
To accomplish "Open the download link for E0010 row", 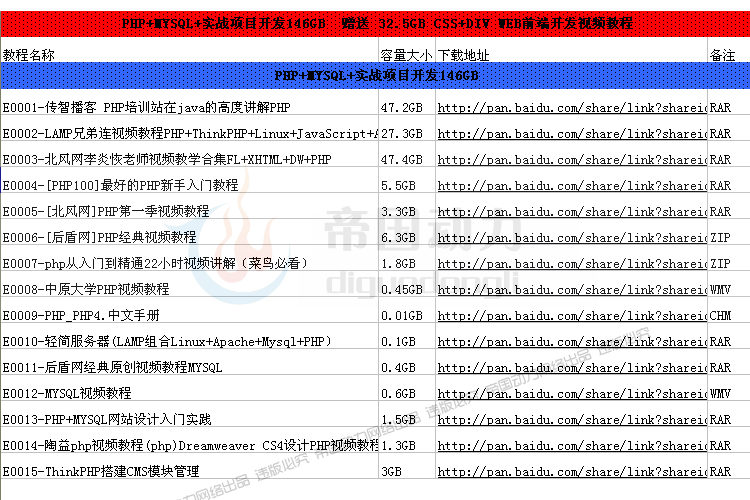I will [572, 342].
